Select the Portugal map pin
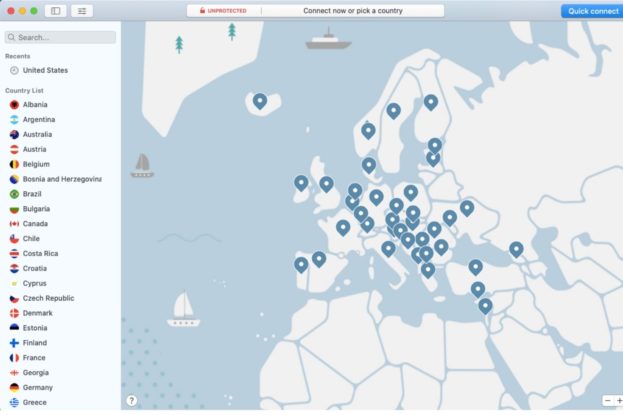The width and height of the screenshot is (623, 415). [301, 265]
